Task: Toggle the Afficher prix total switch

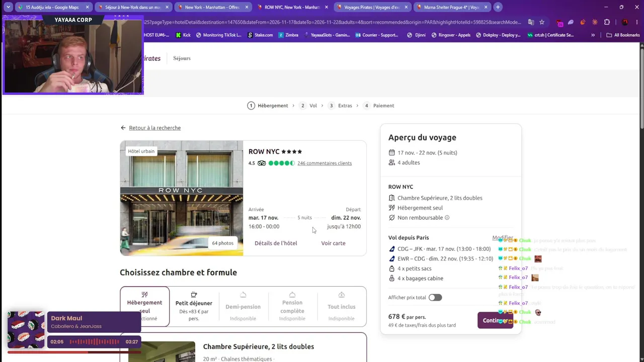Action: [x=435, y=298]
